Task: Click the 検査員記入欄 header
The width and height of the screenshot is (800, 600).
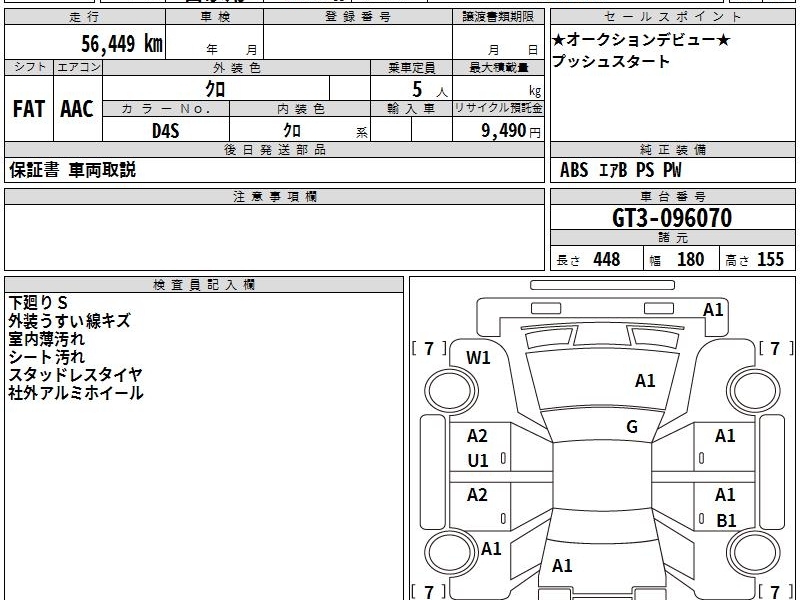Action: coord(204,285)
